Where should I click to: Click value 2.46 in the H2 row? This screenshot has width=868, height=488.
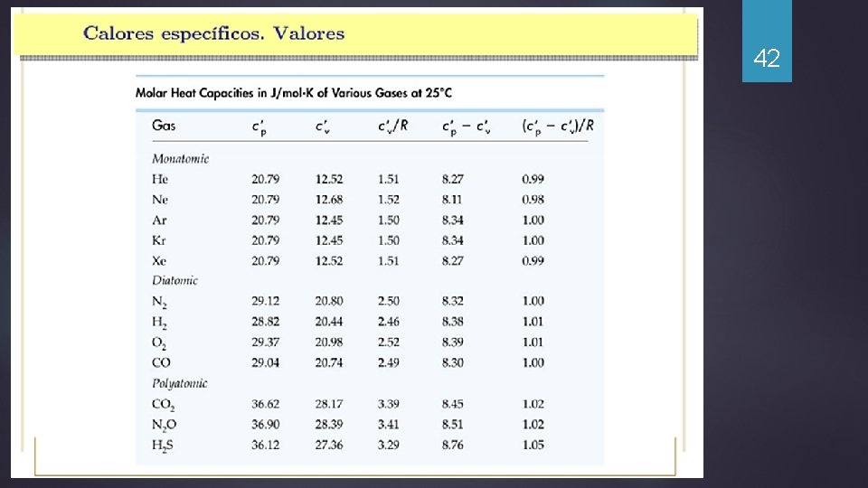pos(389,322)
